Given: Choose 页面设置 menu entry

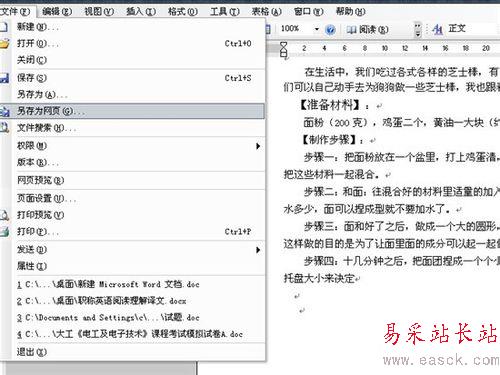Looking at the screenshot, I should pyautogui.click(x=133, y=198).
